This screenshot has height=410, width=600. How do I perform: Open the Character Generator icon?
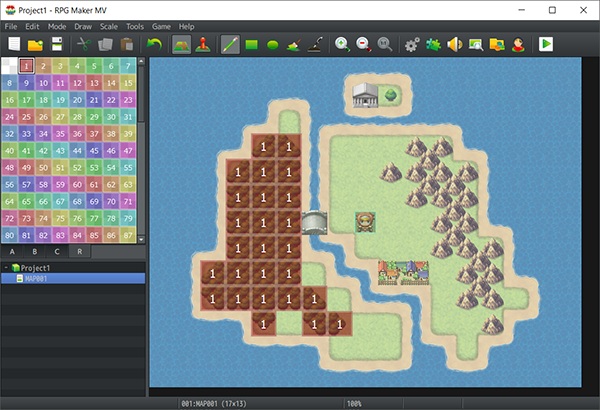(518, 44)
